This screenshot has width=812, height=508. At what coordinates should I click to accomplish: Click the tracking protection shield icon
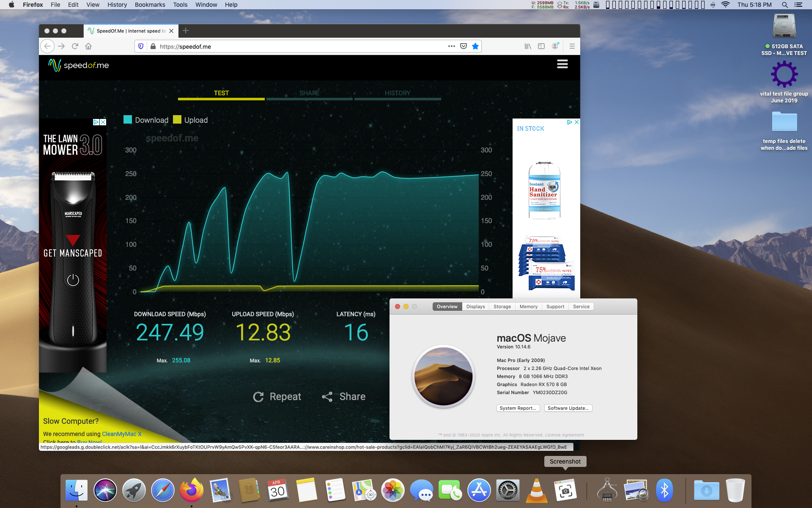click(141, 46)
